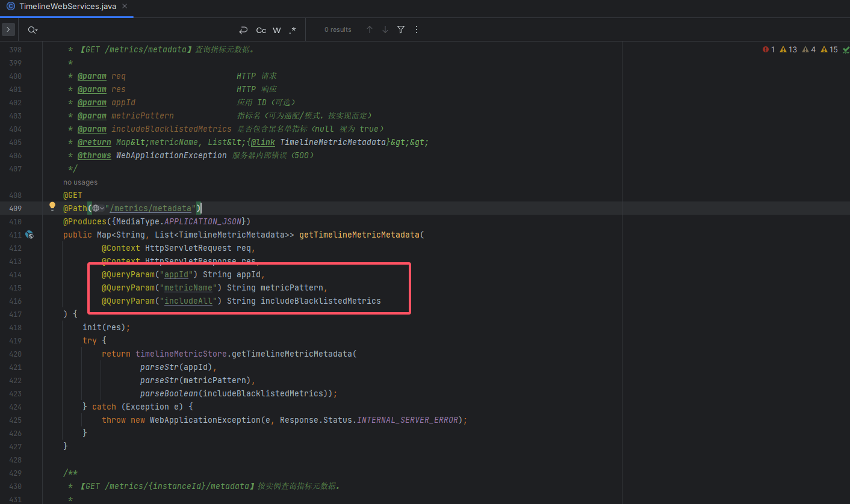Click the "/metrics/metadata" path link
Image resolution: width=850 pixels, height=504 pixels.
click(150, 209)
